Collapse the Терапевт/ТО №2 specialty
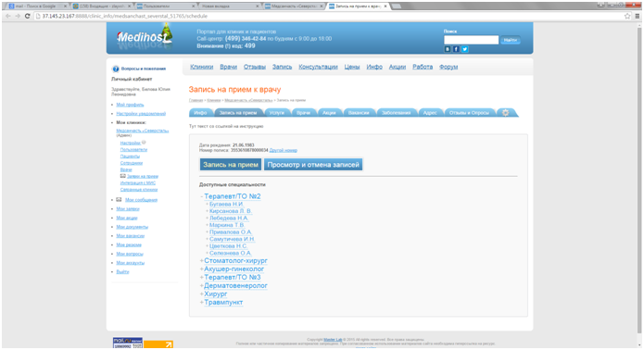Viewport: 644px width, 350px height. click(202, 196)
